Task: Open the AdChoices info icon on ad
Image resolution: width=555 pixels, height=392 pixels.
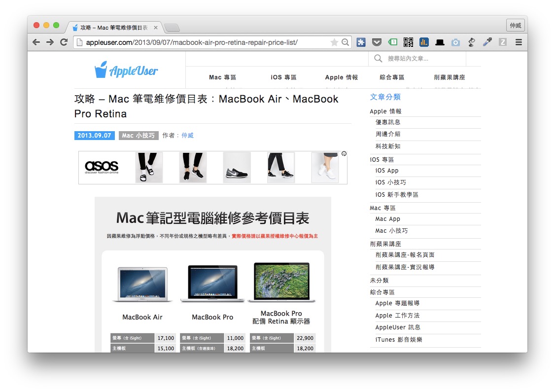Action: click(344, 154)
